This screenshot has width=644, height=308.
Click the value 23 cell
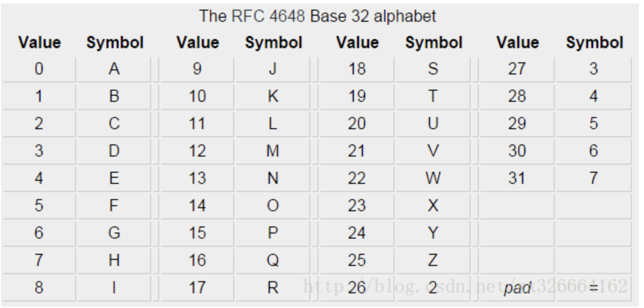[357, 206]
